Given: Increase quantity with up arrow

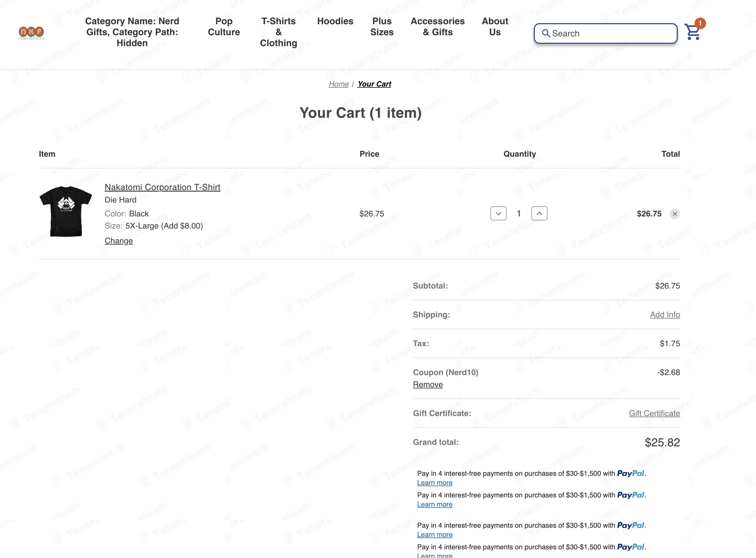Looking at the screenshot, I should [x=539, y=214].
